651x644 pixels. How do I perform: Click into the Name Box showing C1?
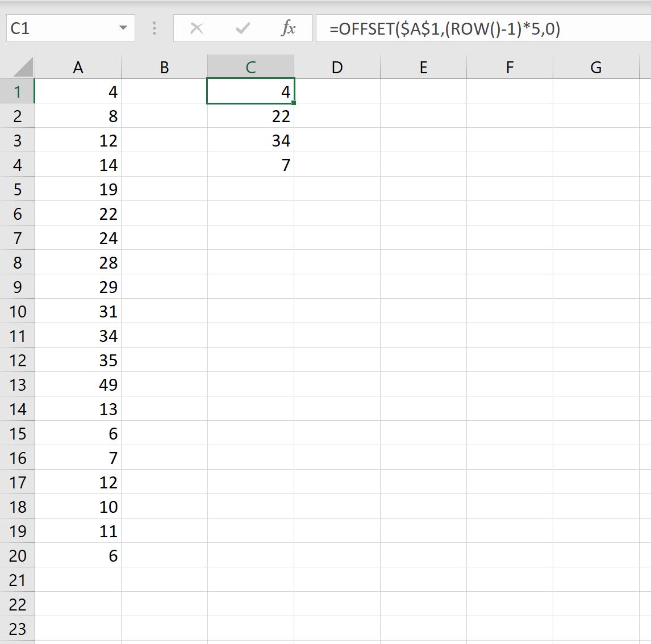pos(62,28)
